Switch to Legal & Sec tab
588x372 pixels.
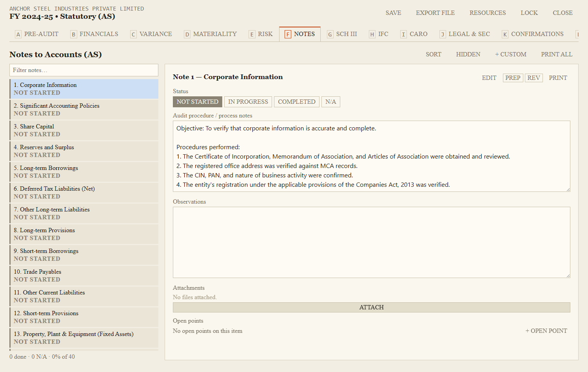(465, 34)
